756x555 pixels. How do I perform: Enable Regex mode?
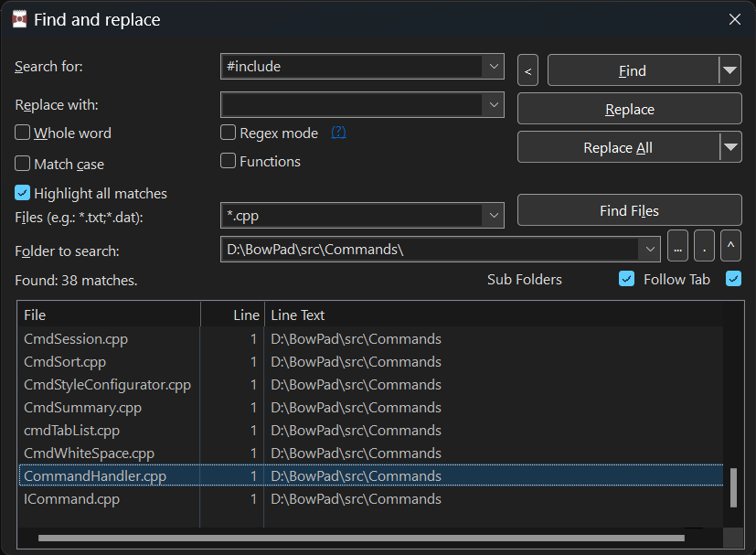point(228,133)
